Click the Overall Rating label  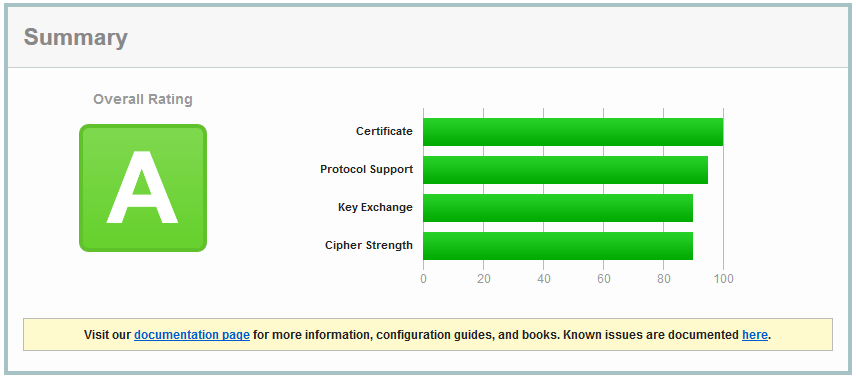143,99
